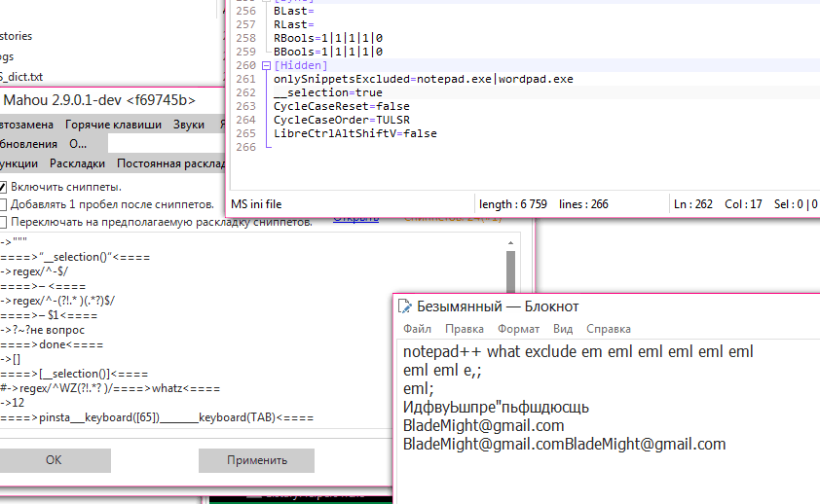Open the 'Горячие клавиши' tab in Mahou
This screenshot has width=820, height=504.
[113, 125]
